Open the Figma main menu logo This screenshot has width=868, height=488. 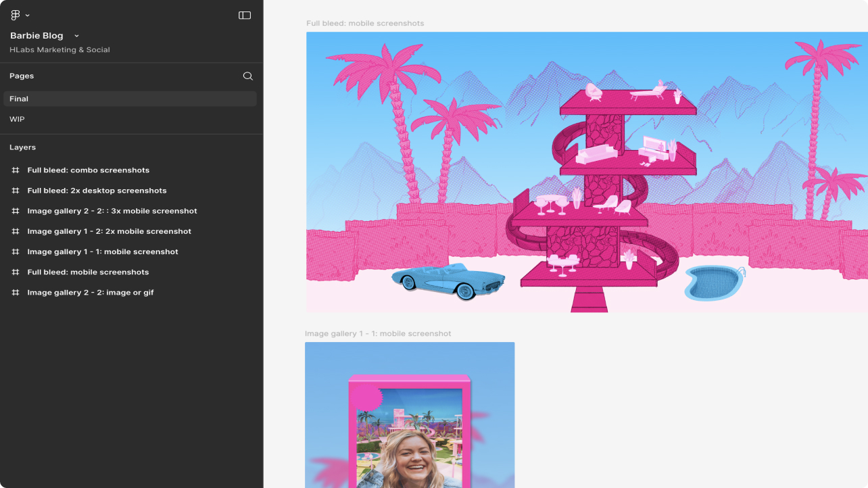[x=16, y=15]
